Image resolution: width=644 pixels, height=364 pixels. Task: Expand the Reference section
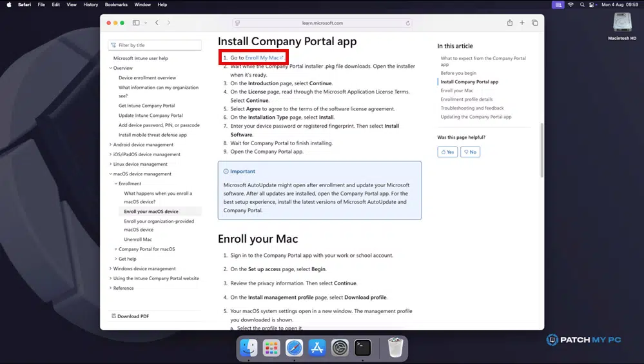pos(110,288)
